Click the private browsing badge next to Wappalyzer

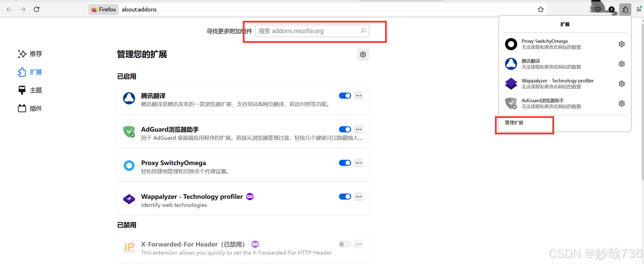pos(250,197)
